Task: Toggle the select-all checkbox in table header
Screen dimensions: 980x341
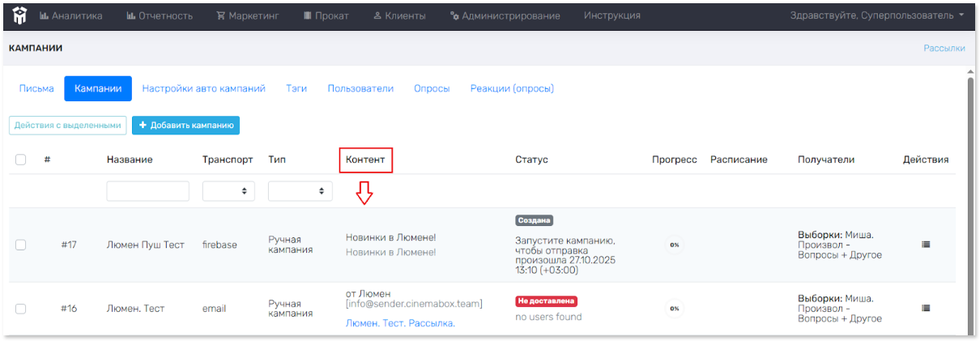Action: [x=21, y=160]
